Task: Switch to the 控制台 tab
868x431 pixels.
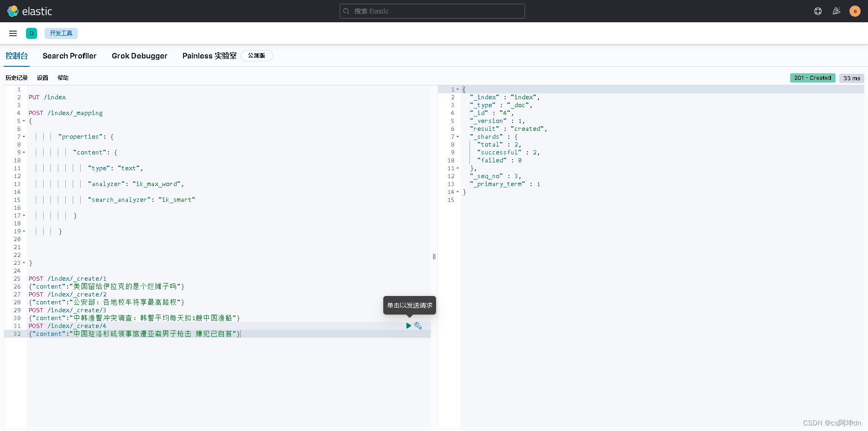Action: pos(17,56)
